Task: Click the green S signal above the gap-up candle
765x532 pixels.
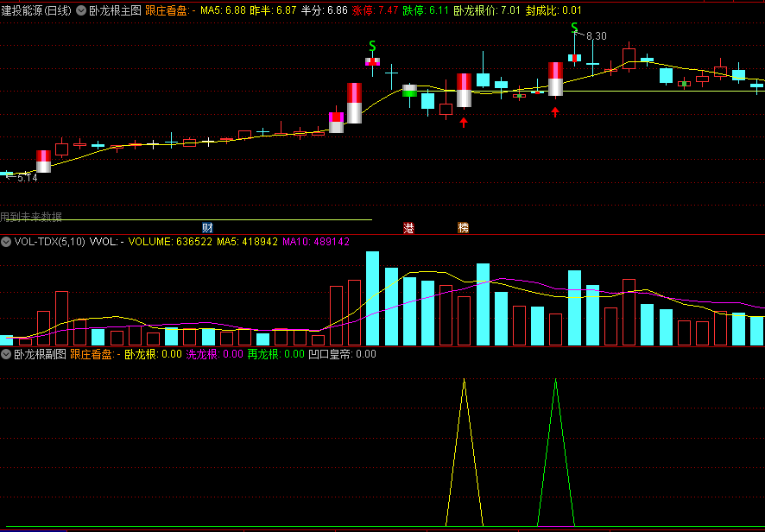Action: [372, 47]
